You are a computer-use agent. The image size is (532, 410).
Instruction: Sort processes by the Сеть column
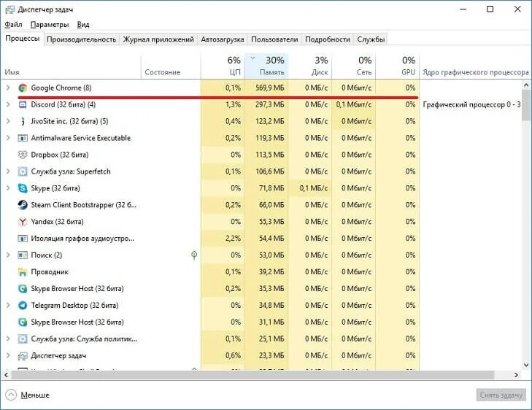point(353,66)
